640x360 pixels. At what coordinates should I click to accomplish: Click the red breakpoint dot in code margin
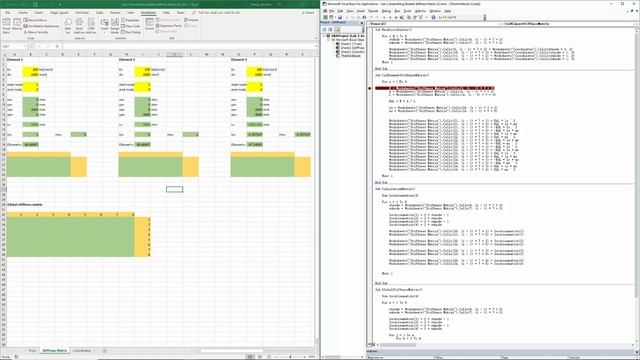[x=370, y=88]
